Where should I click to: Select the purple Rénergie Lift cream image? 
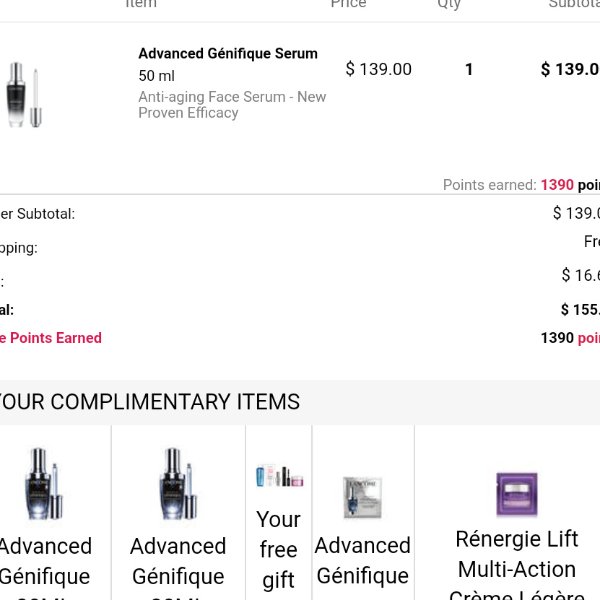click(516, 494)
